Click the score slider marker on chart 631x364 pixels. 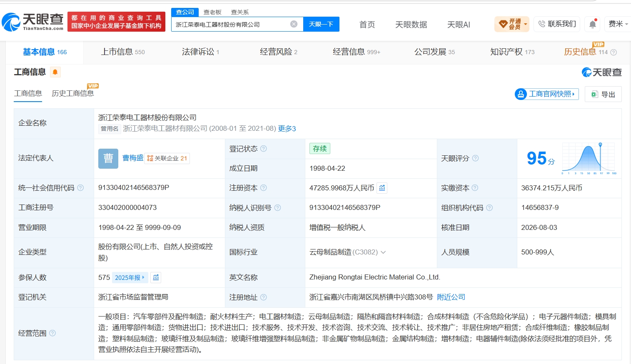point(600,145)
